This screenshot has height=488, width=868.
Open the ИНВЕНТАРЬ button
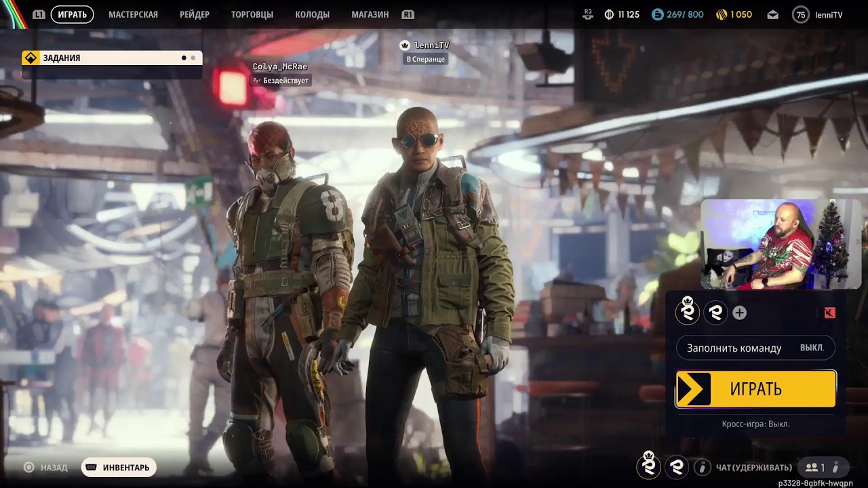[119, 468]
